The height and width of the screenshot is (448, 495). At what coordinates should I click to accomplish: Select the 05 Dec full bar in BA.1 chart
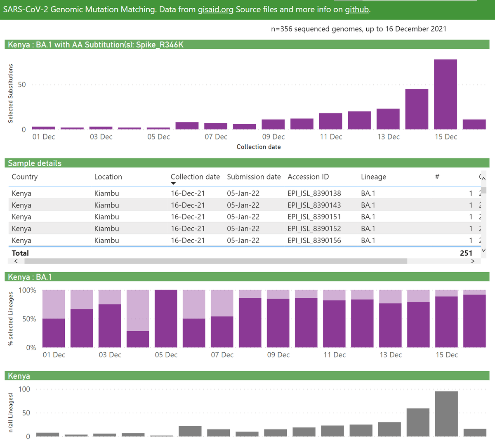[166, 318]
